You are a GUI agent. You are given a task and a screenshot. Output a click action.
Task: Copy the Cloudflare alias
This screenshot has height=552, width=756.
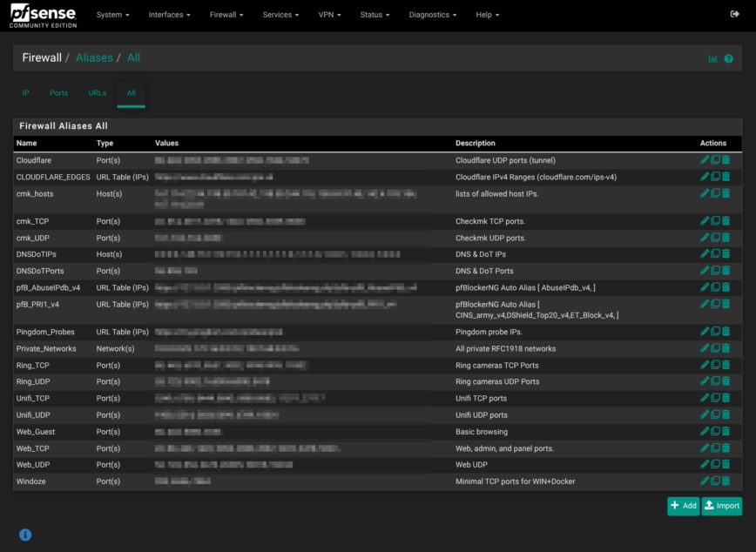(x=716, y=159)
